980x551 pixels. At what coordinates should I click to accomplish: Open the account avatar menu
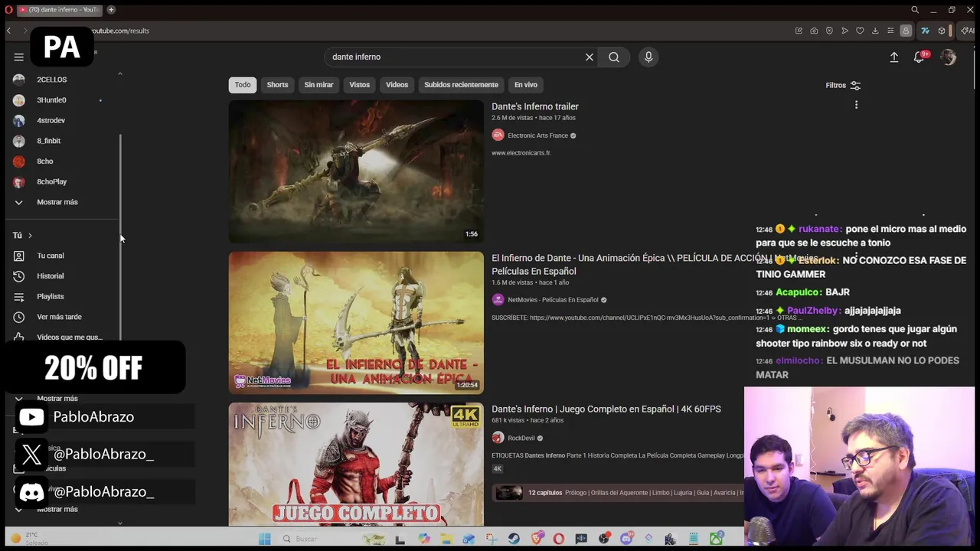tap(949, 57)
